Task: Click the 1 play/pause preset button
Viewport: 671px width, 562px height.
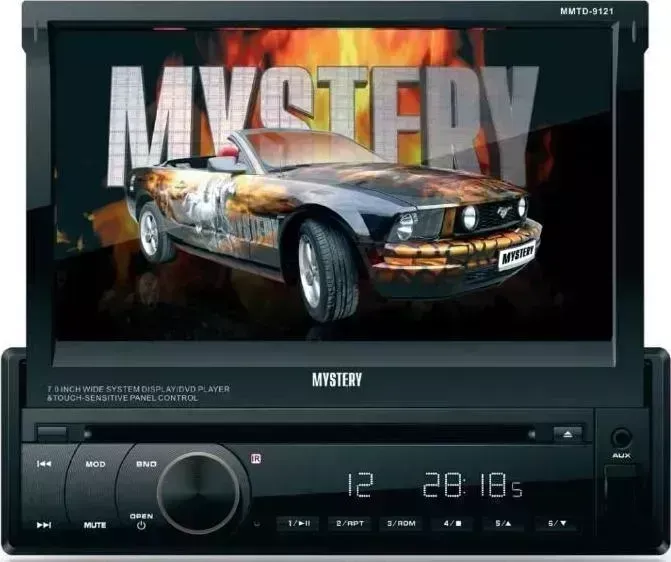Action: (298, 523)
